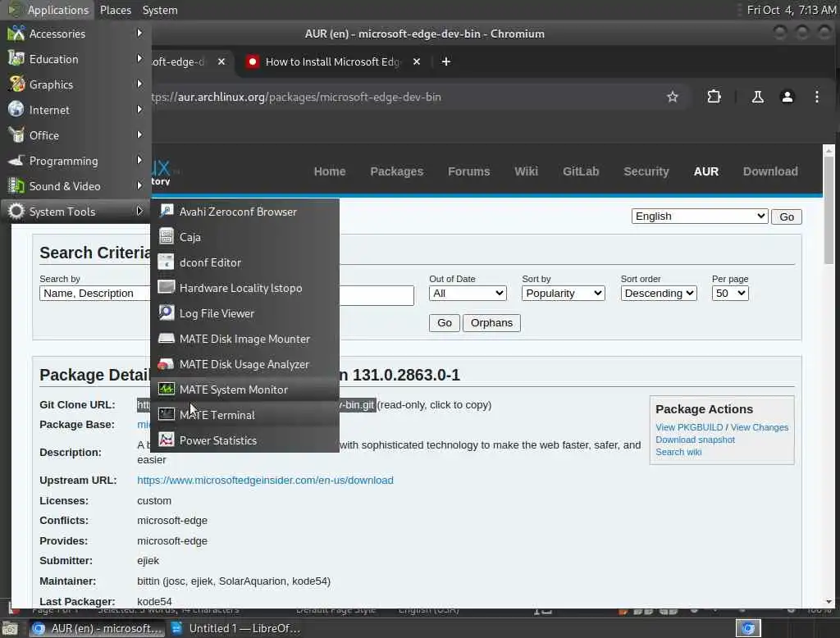Image resolution: width=840 pixels, height=638 pixels.
Task: Click Download snapshot link
Action: (695, 440)
